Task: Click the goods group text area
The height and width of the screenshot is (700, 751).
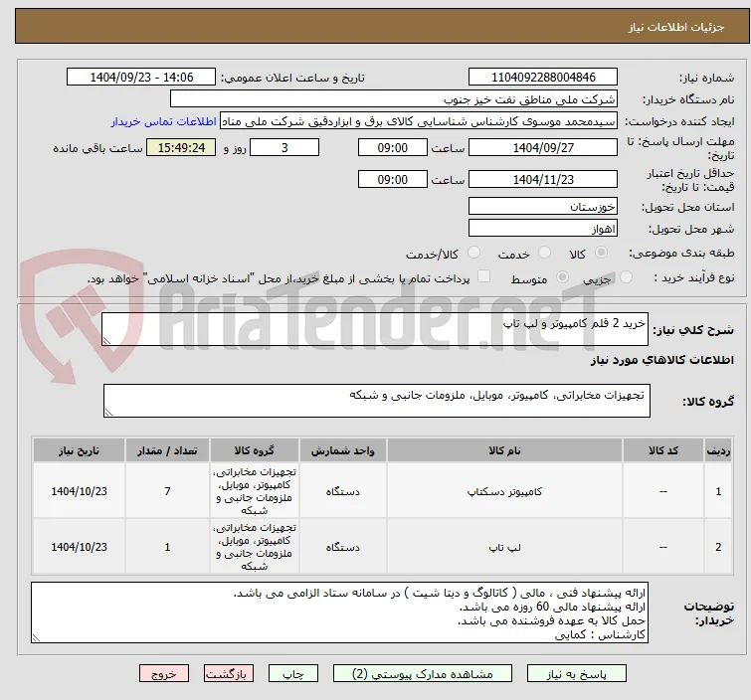Action: point(376,401)
